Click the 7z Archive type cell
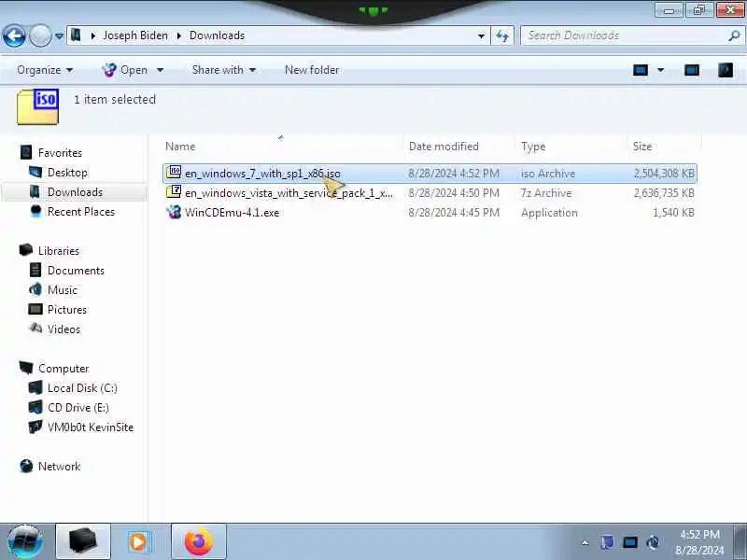The height and width of the screenshot is (560, 747). (x=546, y=193)
